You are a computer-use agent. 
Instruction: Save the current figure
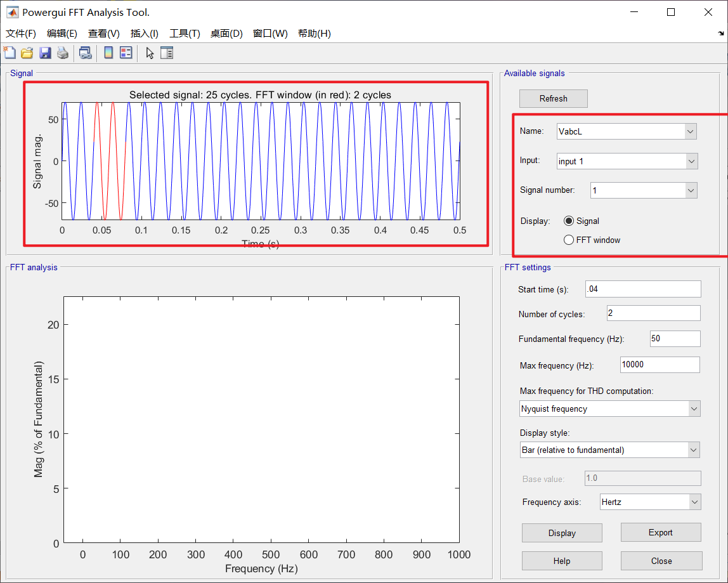click(45, 53)
